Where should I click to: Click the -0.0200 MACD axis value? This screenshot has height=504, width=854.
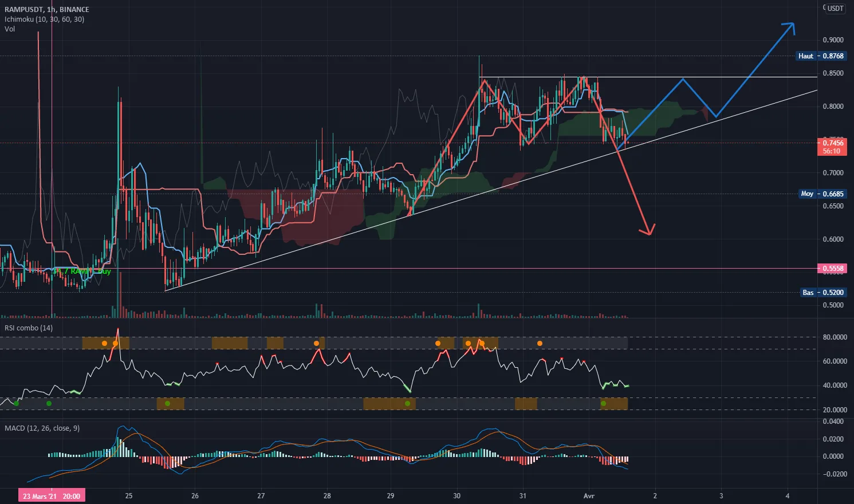click(834, 474)
